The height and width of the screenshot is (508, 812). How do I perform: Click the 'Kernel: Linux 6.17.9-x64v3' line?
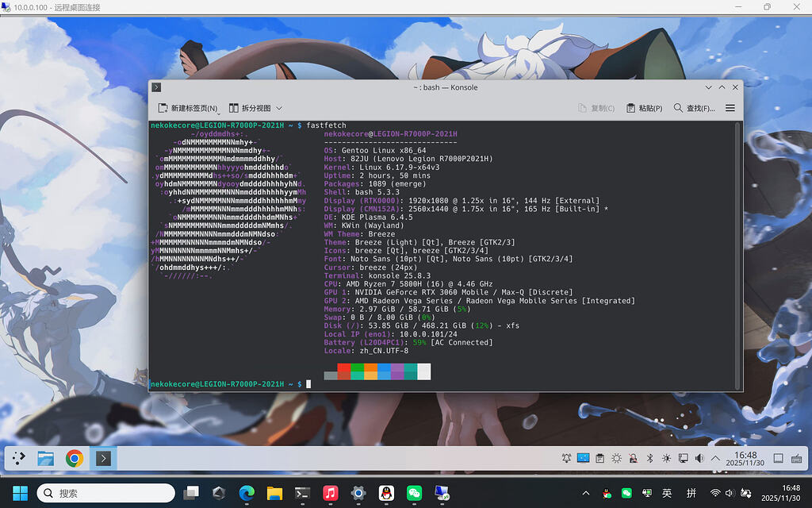pyautogui.click(x=381, y=167)
